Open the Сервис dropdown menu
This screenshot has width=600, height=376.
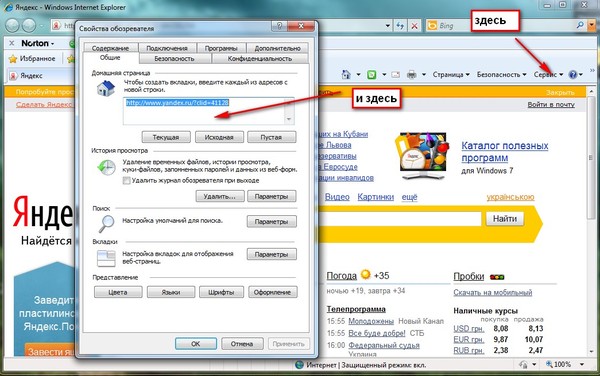[548, 75]
